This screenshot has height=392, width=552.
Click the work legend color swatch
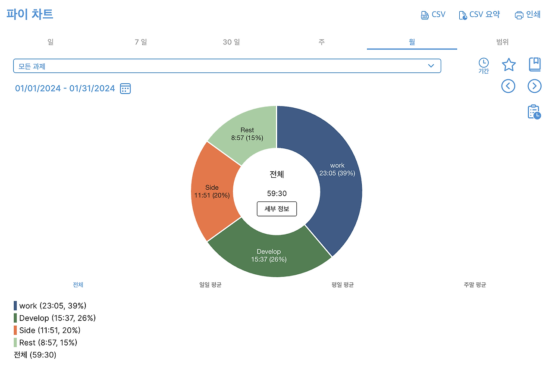click(x=16, y=306)
